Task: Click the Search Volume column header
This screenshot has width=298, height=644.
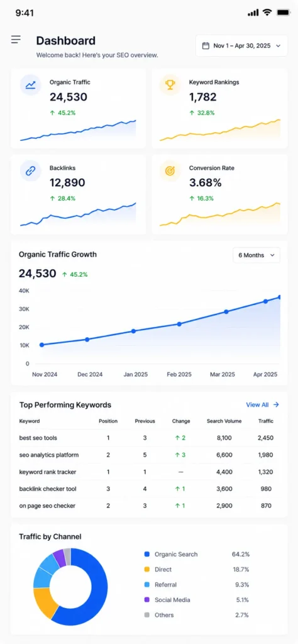Action: point(224,421)
